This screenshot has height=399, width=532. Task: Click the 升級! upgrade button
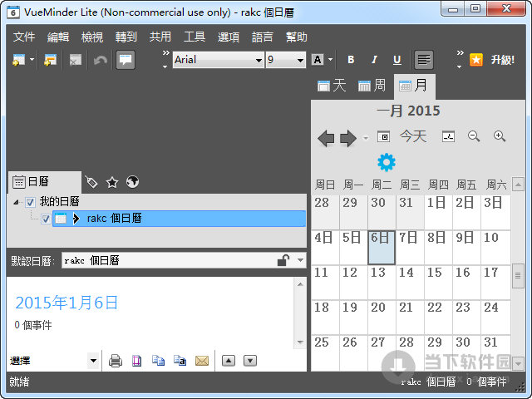pos(502,60)
